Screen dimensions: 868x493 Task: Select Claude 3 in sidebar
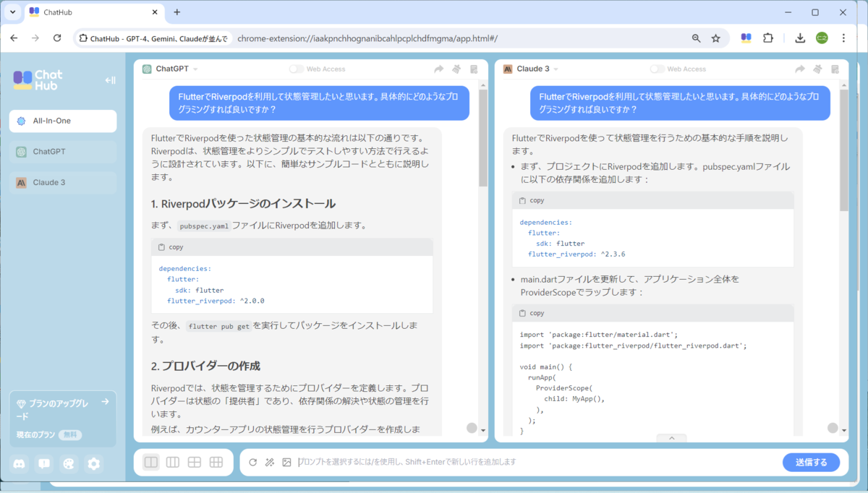(x=63, y=182)
